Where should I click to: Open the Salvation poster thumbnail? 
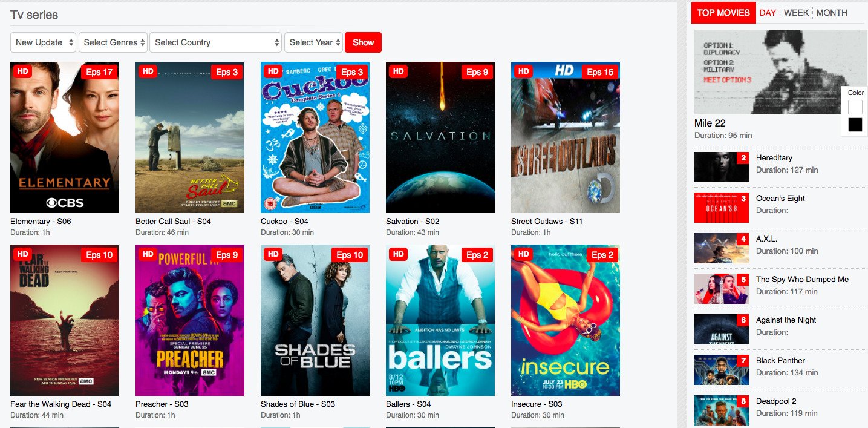440,137
